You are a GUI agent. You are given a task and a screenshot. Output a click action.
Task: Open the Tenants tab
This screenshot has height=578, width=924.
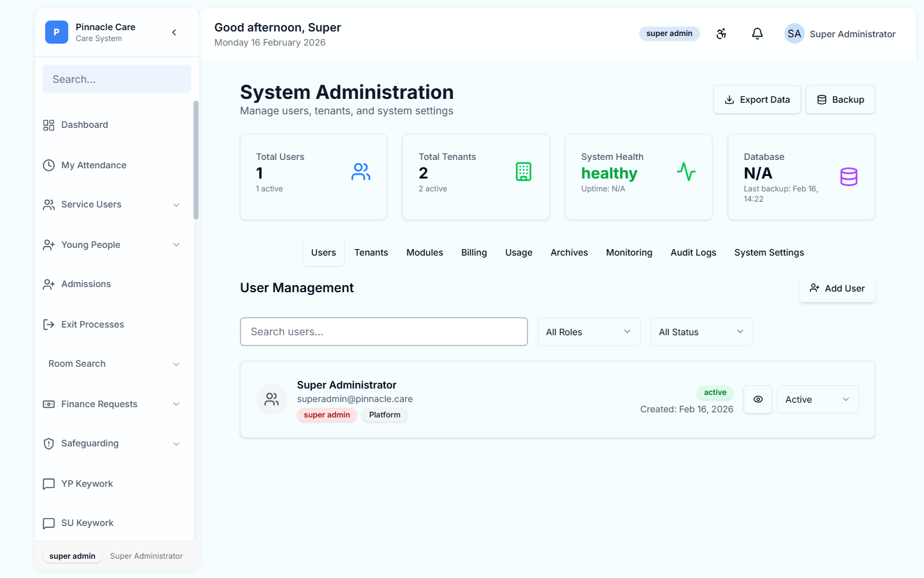(371, 252)
